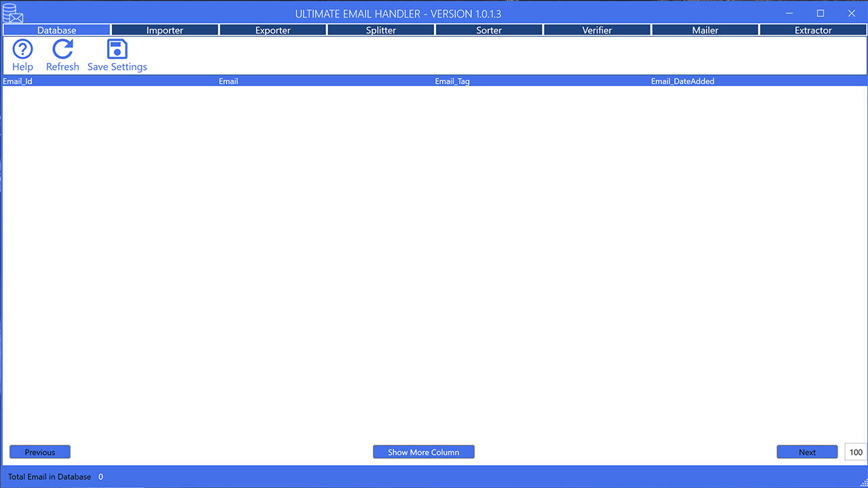Switch to the Sorter tab
Screen dimensions: 868x488
(489, 30)
